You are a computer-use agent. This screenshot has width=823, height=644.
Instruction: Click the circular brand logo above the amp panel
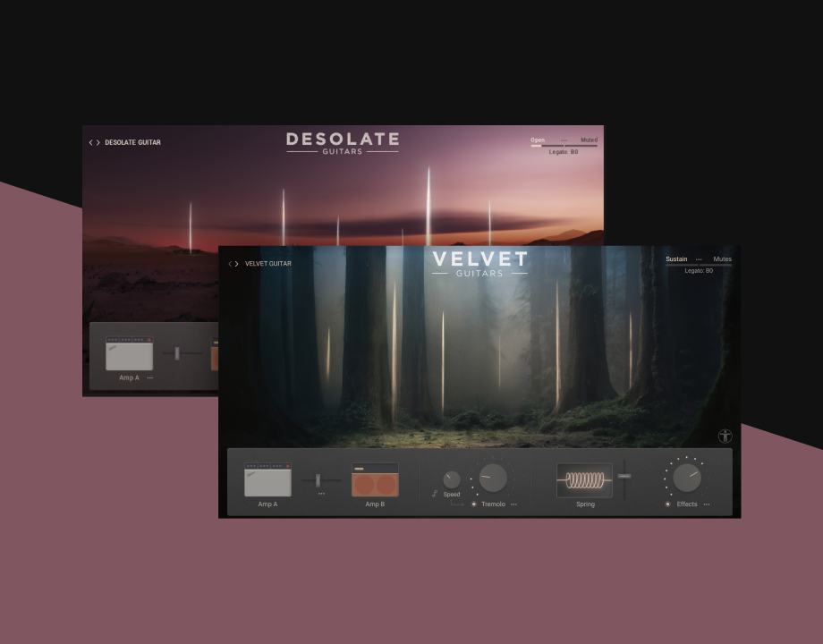725,436
